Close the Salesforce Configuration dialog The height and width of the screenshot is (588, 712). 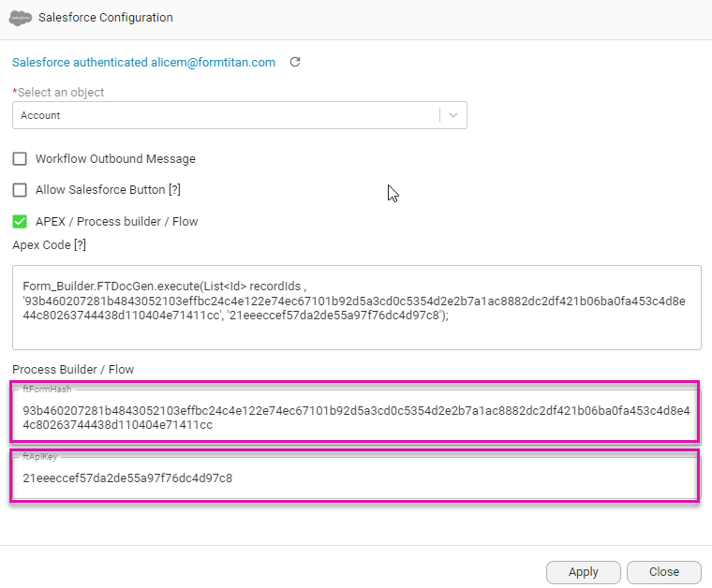pyautogui.click(x=663, y=572)
